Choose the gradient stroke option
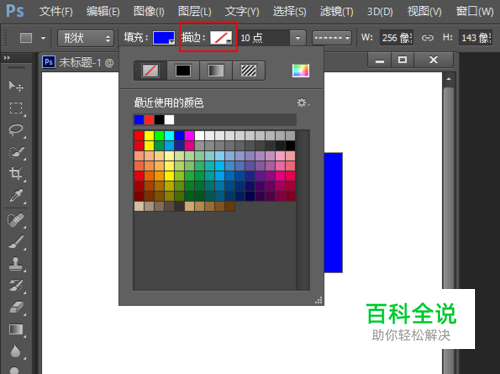Viewport: 500px width, 374px height. (x=216, y=71)
